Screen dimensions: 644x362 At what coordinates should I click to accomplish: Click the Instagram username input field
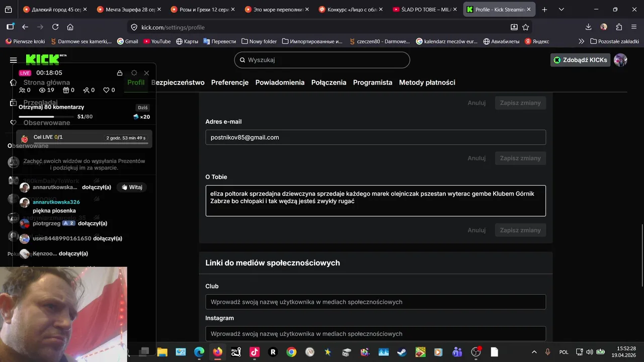[375, 334]
